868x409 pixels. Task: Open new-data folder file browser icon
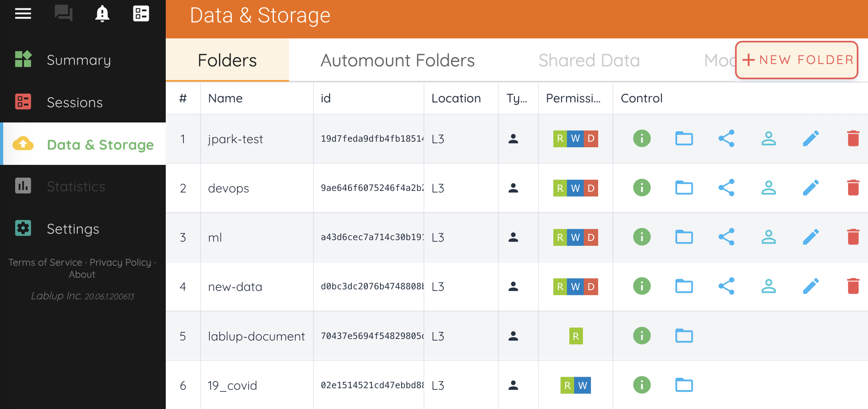point(684,286)
